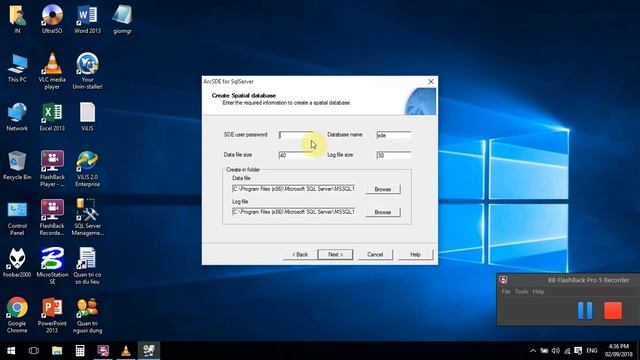Switch to FlashBack Recorder taskbar button
The width and height of the screenshot is (640, 360).
pos(103,351)
